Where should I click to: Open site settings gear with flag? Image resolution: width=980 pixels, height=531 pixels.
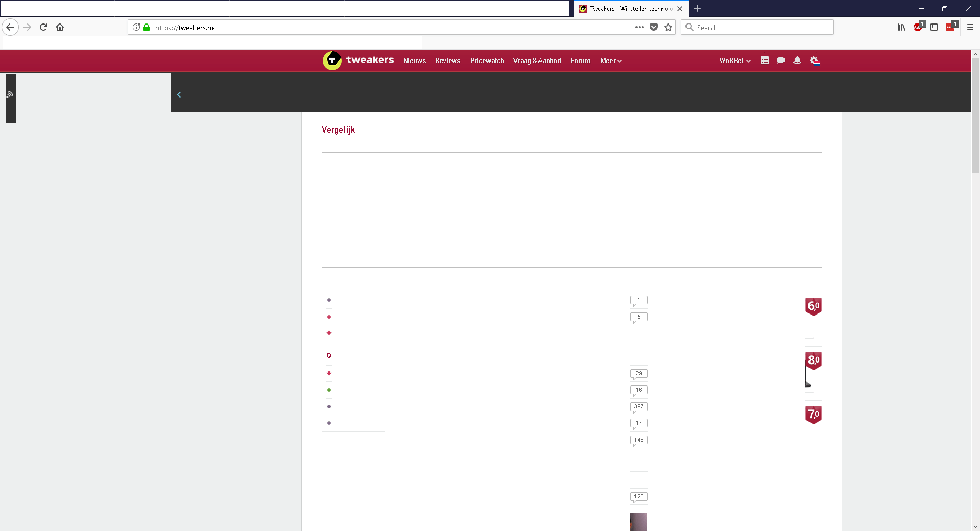[x=815, y=61]
